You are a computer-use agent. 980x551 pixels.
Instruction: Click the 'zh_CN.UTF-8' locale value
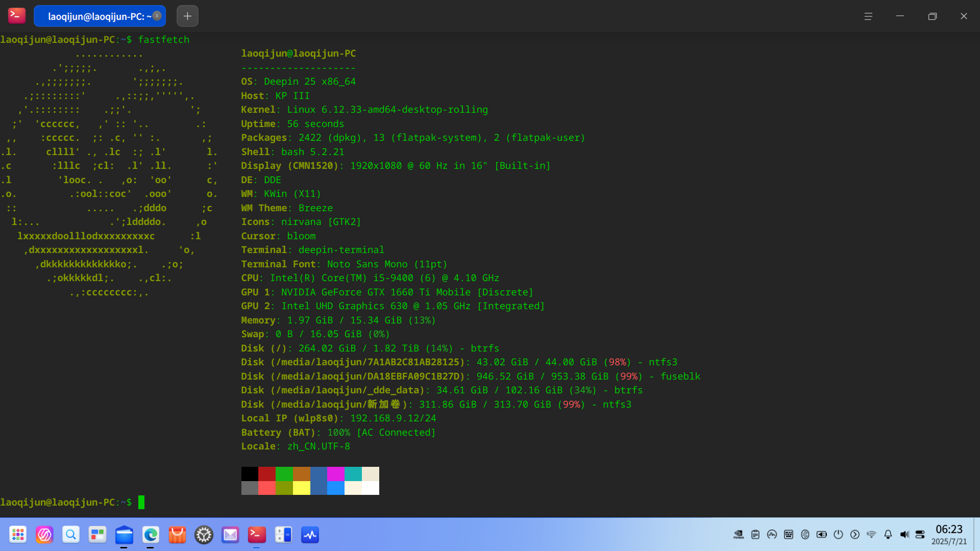click(318, 446)
